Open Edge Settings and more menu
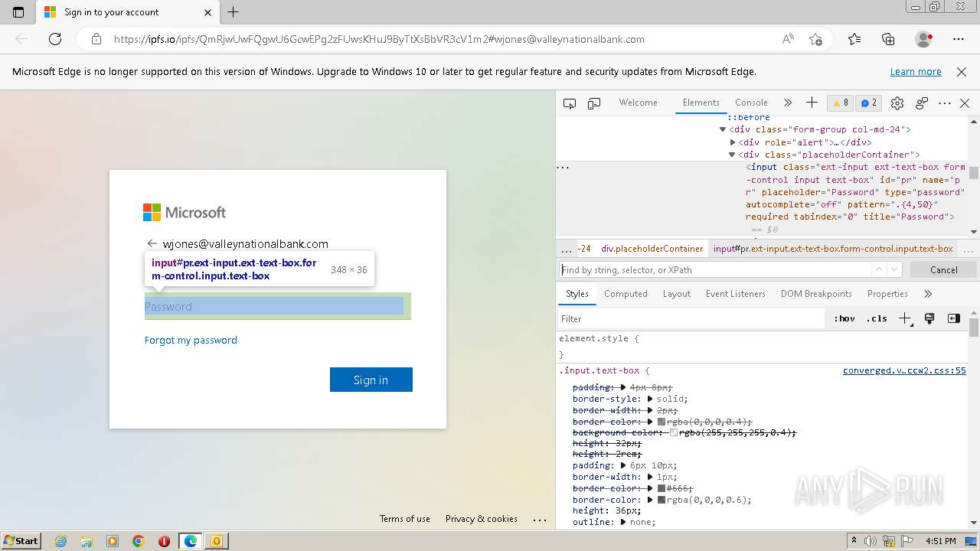 (959, 39)
